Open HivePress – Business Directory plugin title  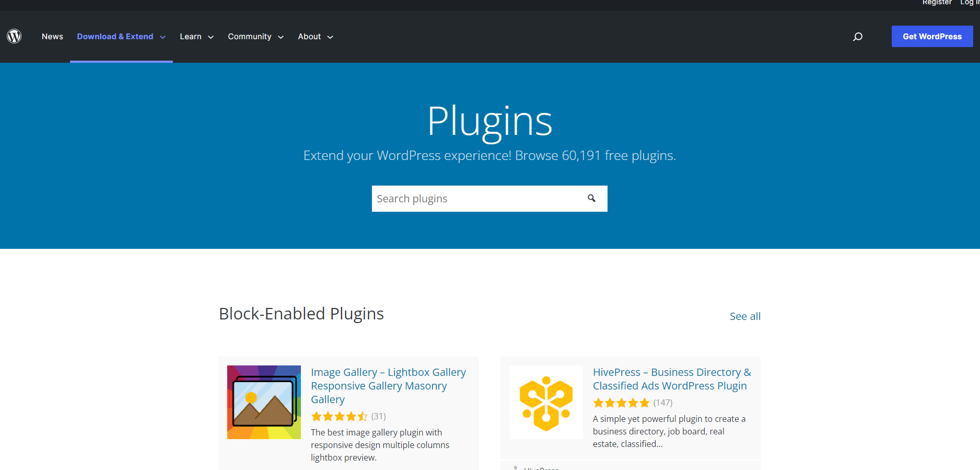[672, 379]
